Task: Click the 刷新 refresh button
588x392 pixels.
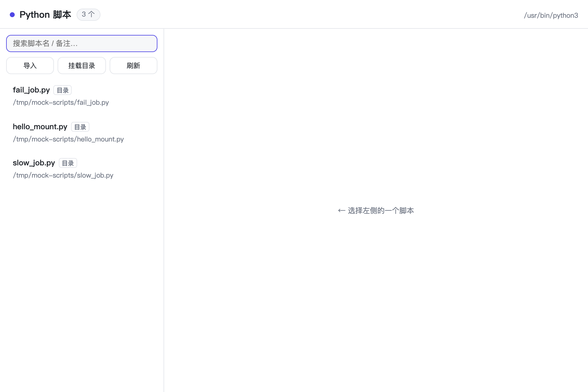Action: pos(134,66)
